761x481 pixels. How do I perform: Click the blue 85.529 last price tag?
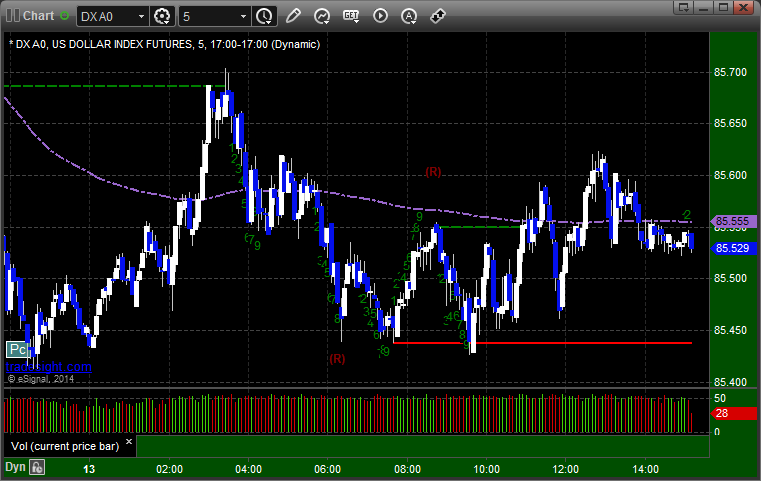click(x=733, y=249)
